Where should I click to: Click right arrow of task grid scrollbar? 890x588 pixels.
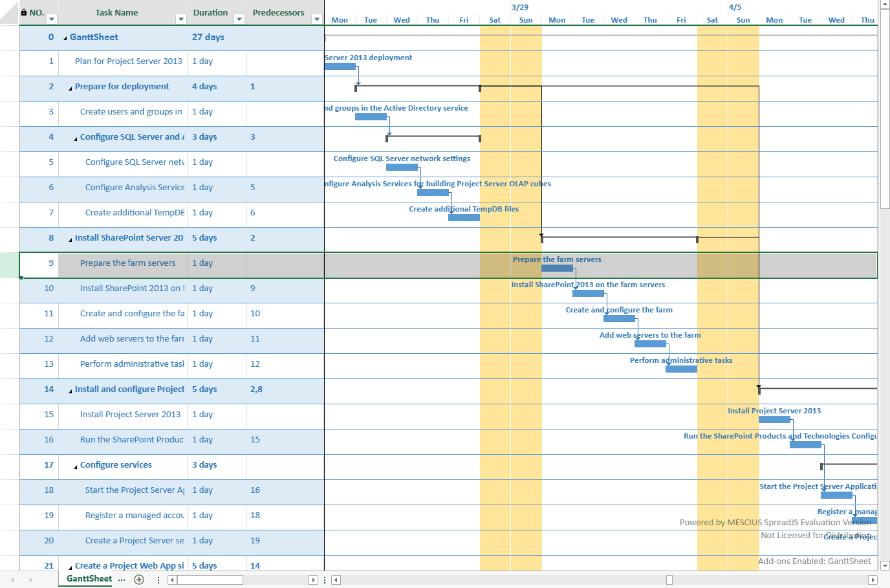coord(314,580)
